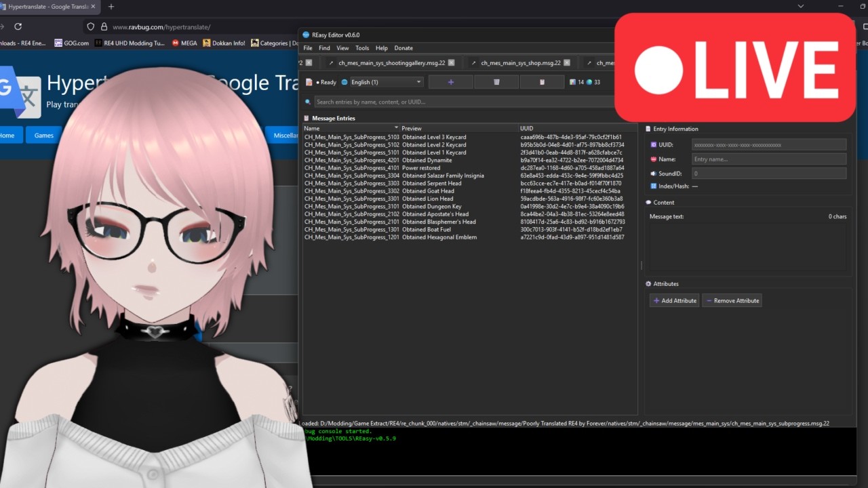Close the Hypertranslate browser tab
868x488 pixels.
pos(94,6)
